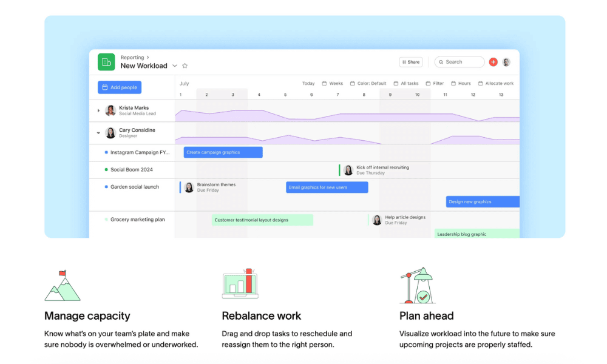Collapse Cary Considine's task list
Image resolution: width=607 pixels, height=364 pixels.
pos(99,133)
